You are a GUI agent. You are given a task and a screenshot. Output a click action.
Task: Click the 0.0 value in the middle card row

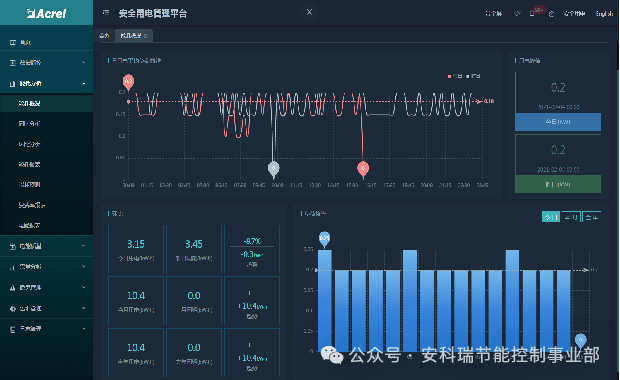coord(194,296)
